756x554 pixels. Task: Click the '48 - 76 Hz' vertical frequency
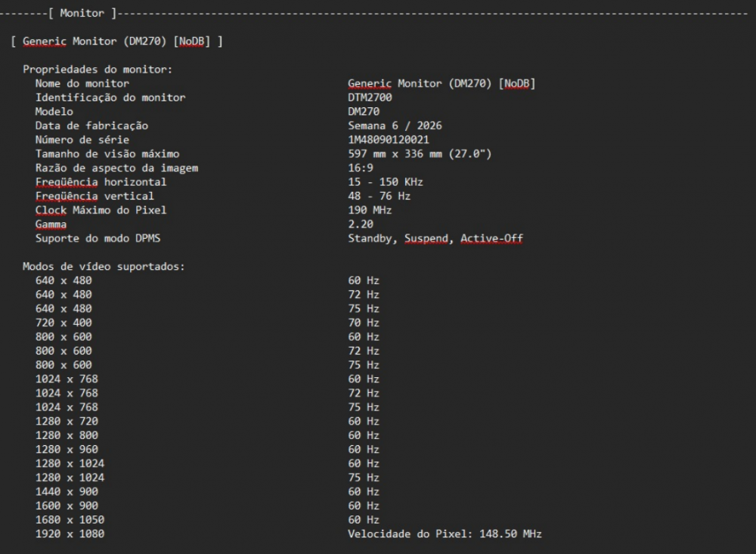pos(379,196)
